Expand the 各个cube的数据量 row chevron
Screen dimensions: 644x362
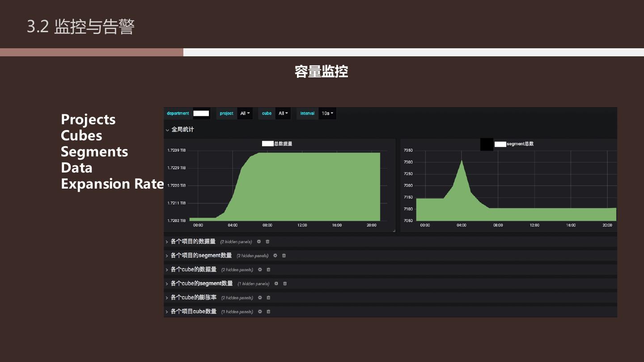(167, 269)
